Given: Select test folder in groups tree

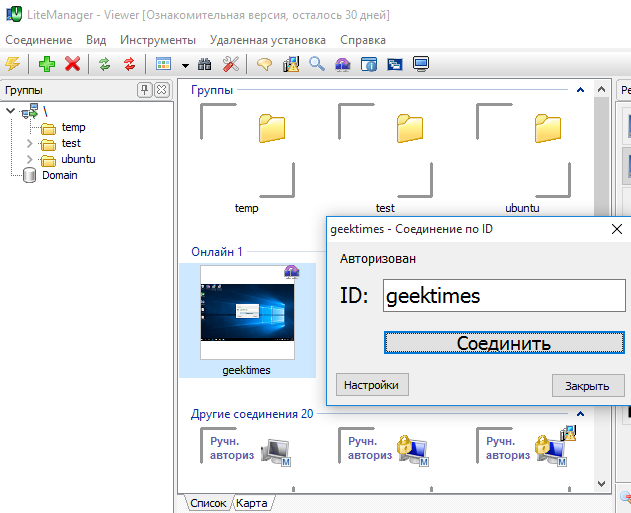Looking at the screenshot, I should click(71, 143).
